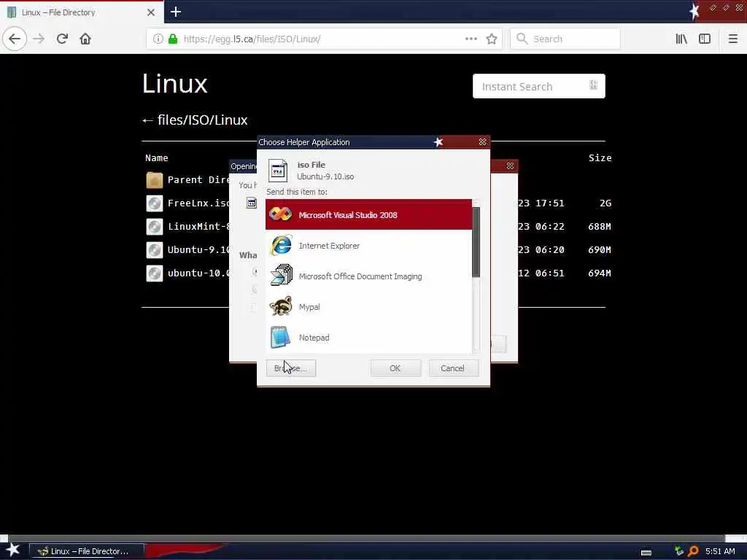Switch to Linux – File Directory taskbar item

pos(87,551)
